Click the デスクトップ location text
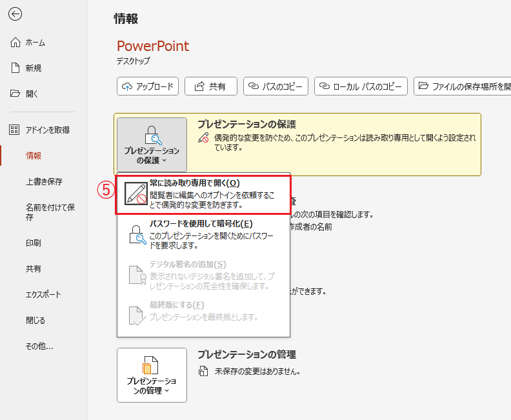Image resolution: width=511 pixels, height=420 pixels. tap(134, 61)
